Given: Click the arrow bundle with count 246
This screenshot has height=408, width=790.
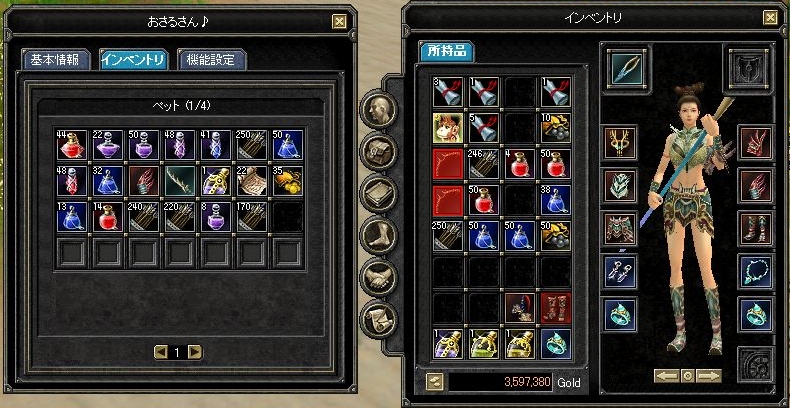Looking at the screenshot, I should [484, 164].
